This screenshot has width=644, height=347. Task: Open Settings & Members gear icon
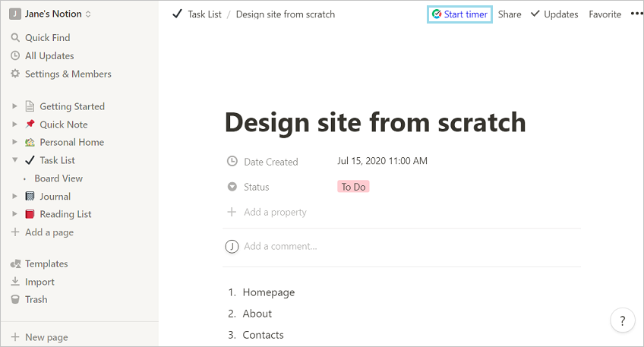15,74
